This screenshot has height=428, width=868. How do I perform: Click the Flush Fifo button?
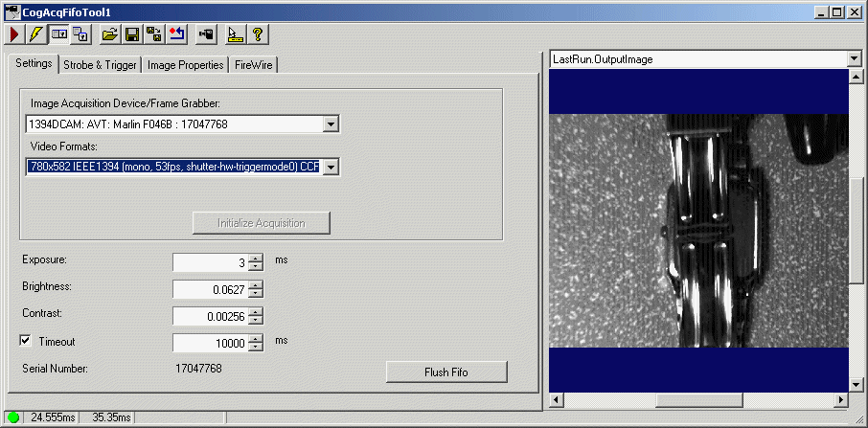[x=445, y=372]
